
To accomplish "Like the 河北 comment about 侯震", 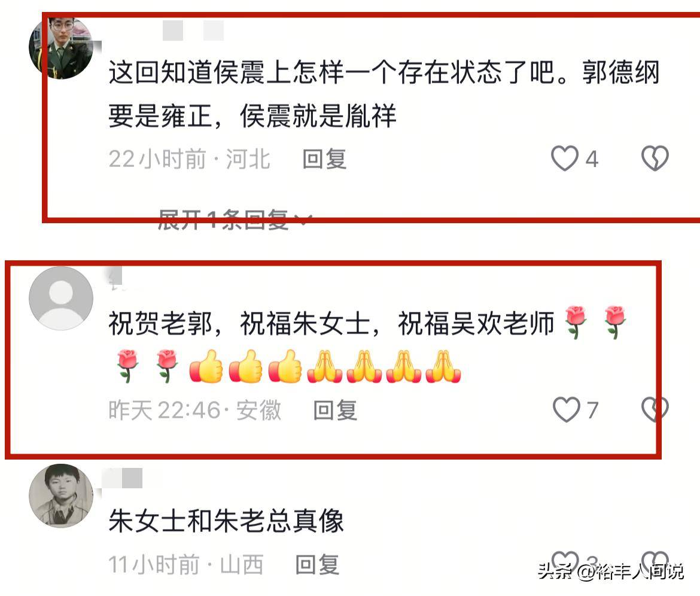I will 565,159.
